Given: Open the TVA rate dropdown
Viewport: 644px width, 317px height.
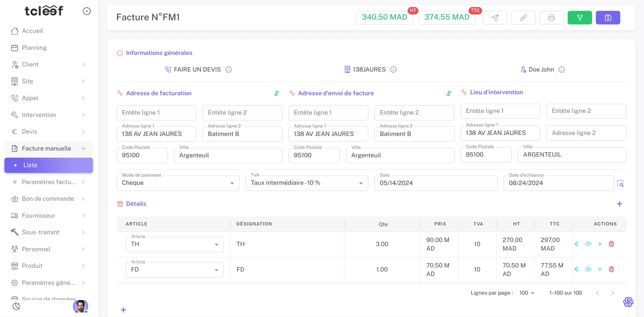Looking at the screenshot, I should tap(307, 183).
